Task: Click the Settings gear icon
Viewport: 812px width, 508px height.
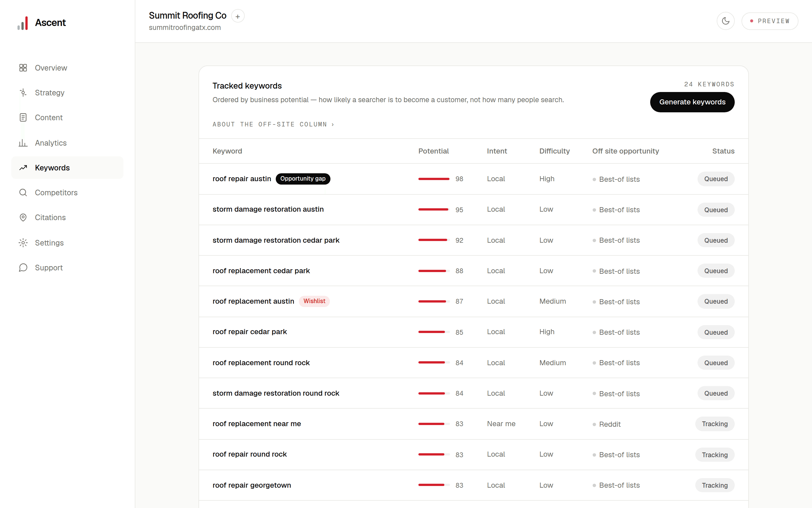Action: click(x=23, y=243)
